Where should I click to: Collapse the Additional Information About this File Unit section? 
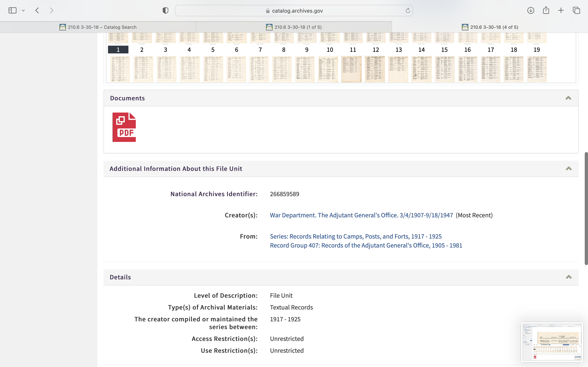point(569,168)
